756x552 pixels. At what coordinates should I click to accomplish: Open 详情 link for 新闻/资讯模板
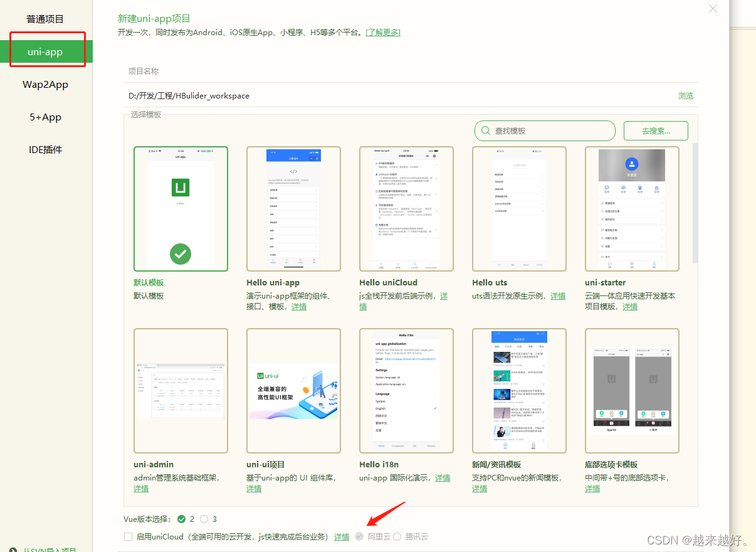[x=480, y=489]
